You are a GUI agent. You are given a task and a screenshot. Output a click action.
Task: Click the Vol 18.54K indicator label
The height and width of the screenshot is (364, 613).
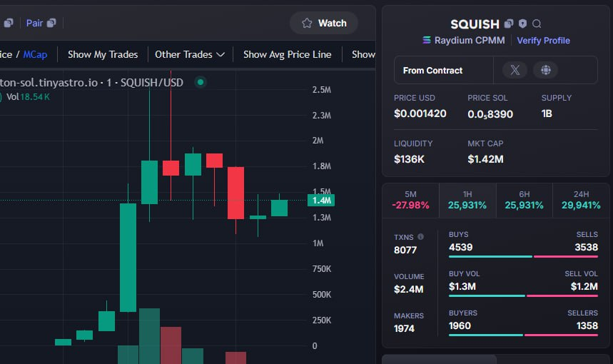[28, 96]
